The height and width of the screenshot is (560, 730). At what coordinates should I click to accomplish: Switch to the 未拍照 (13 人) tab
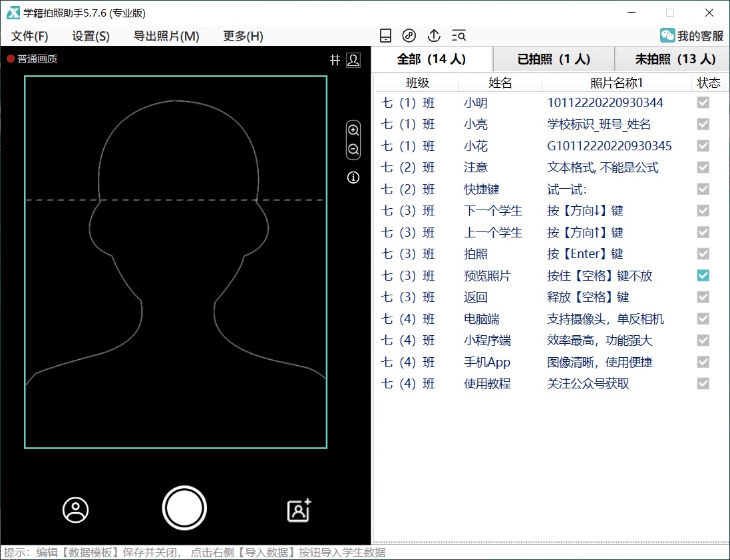pos(675,59)
